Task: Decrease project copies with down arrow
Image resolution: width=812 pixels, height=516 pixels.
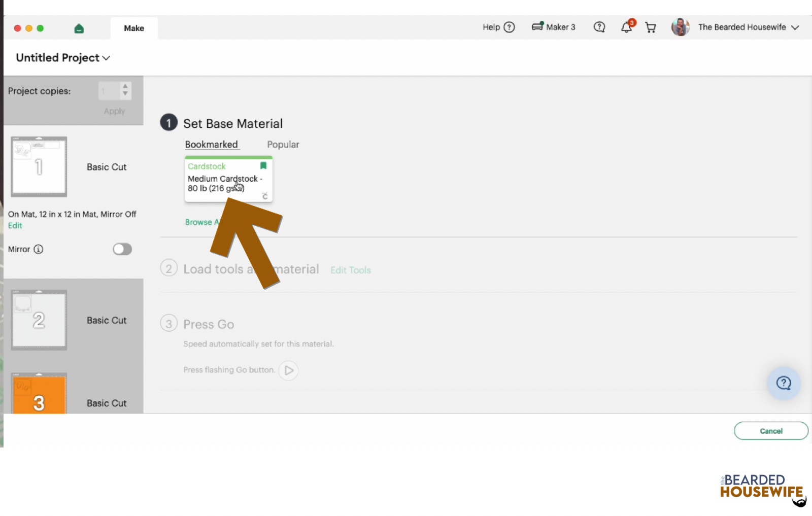Action: pyautogui.click(x=125, y=94)
